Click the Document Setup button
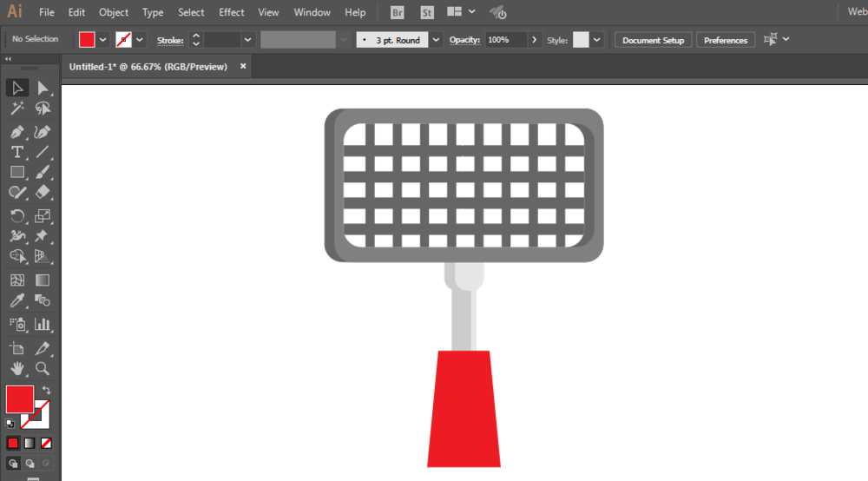Viewport: 868px width, 481px height. coord(654,41)
